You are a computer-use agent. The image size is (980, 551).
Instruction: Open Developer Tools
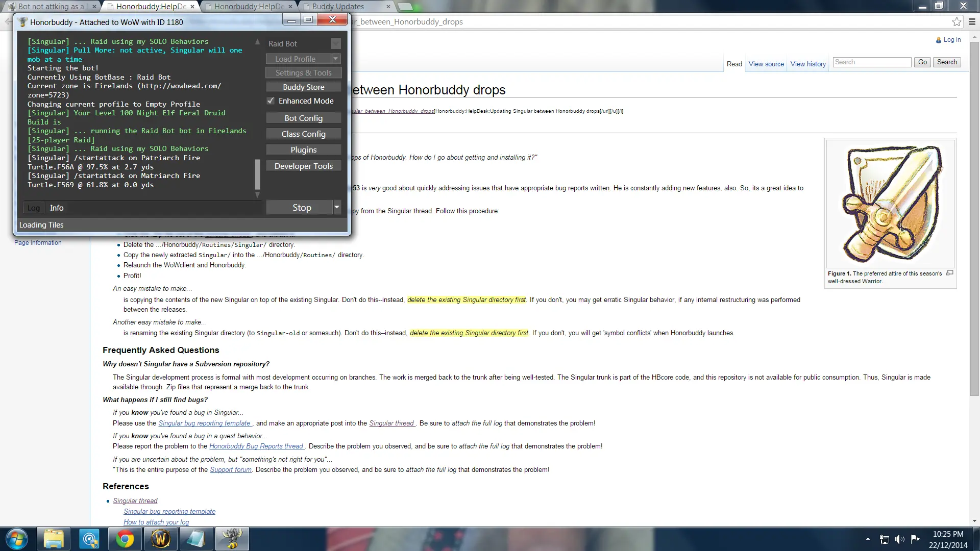point(304,166)
